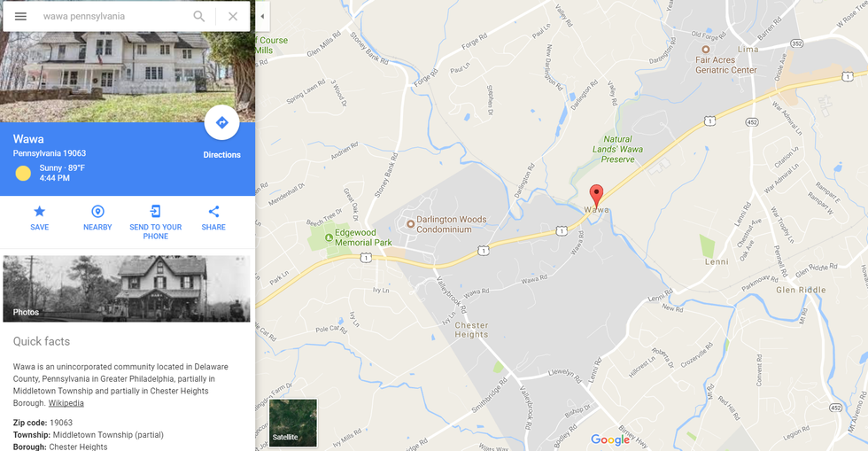Collapse the side panel with the arrow
The image size is (868, 451).
click(262, 16)
